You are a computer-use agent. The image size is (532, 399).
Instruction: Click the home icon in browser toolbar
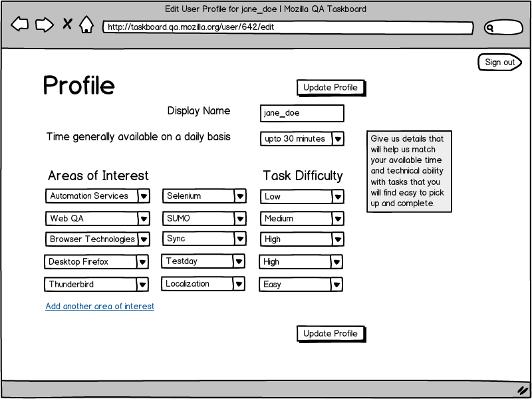(x=86, y=25)
